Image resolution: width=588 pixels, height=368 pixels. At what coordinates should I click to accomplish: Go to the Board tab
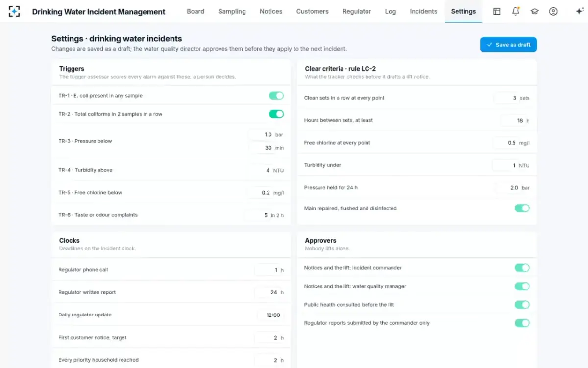coord(196,11)
